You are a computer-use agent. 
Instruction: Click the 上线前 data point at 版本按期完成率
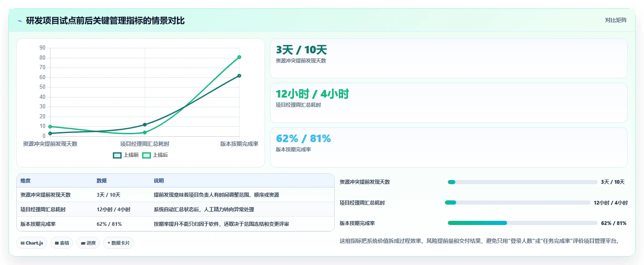pyautogui.click(x=239, y=75)
